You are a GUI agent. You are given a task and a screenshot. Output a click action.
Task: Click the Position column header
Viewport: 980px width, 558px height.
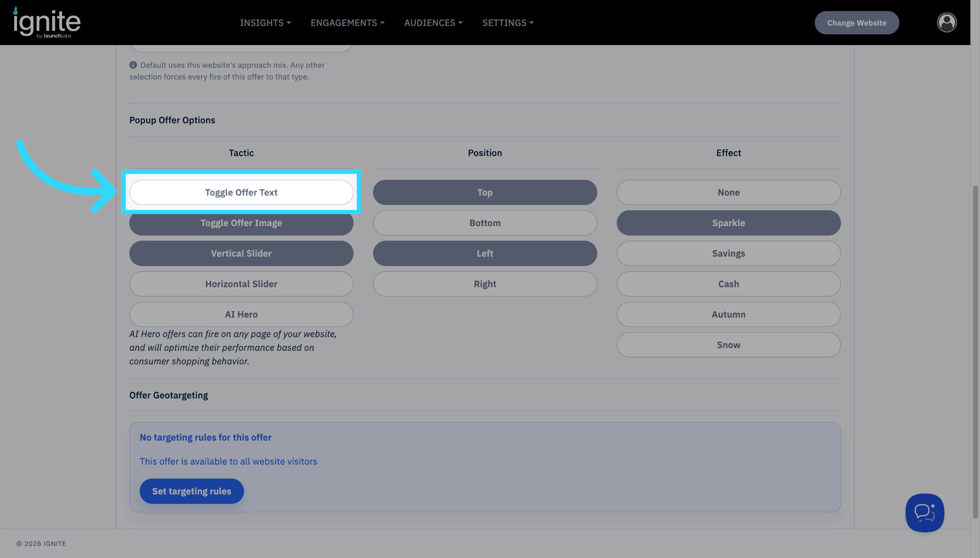click(485, 153)
